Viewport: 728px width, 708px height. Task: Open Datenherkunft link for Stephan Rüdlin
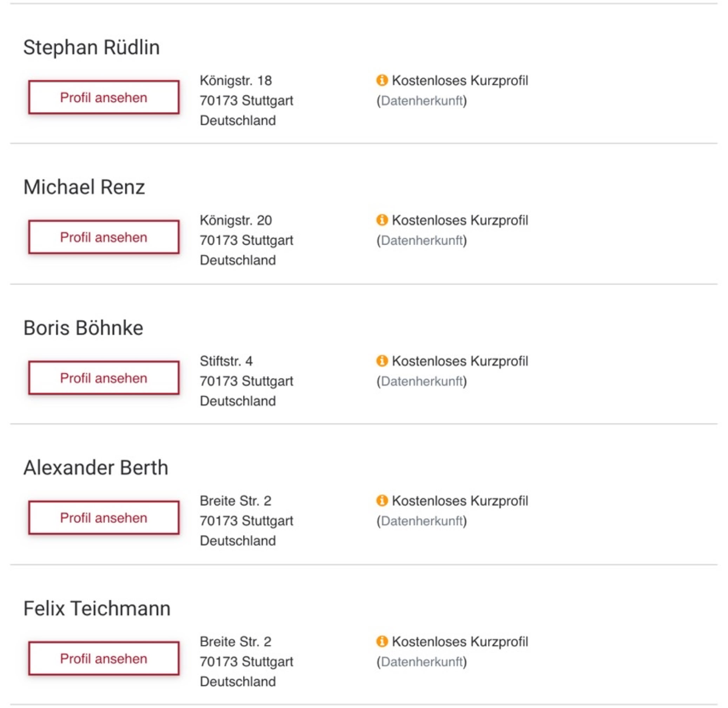point(422,101)
